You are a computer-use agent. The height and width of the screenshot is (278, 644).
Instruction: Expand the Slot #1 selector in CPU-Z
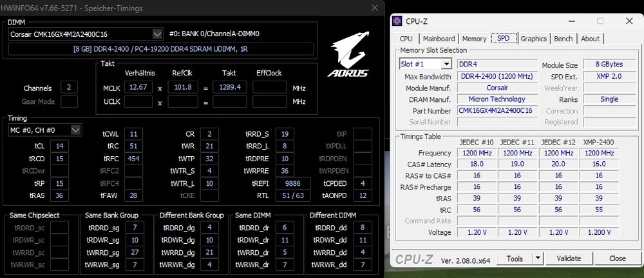446,64
